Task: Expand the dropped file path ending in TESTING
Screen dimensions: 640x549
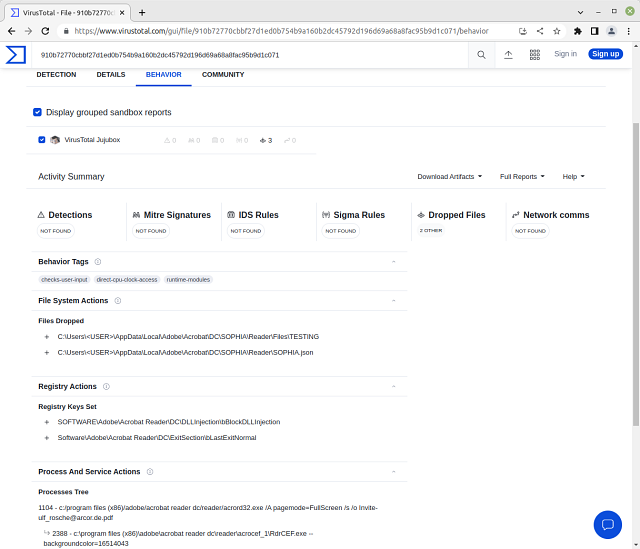Action: [47, 337]
